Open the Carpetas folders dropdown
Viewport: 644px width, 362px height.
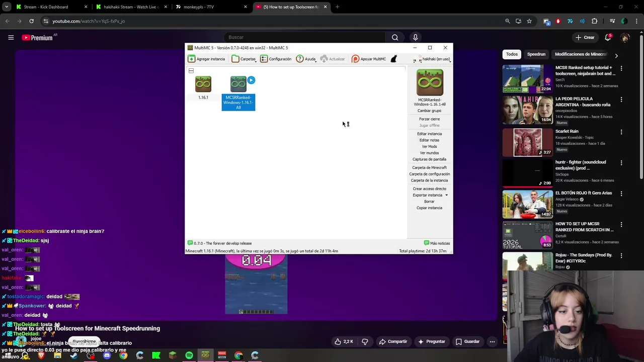point(244,59)
